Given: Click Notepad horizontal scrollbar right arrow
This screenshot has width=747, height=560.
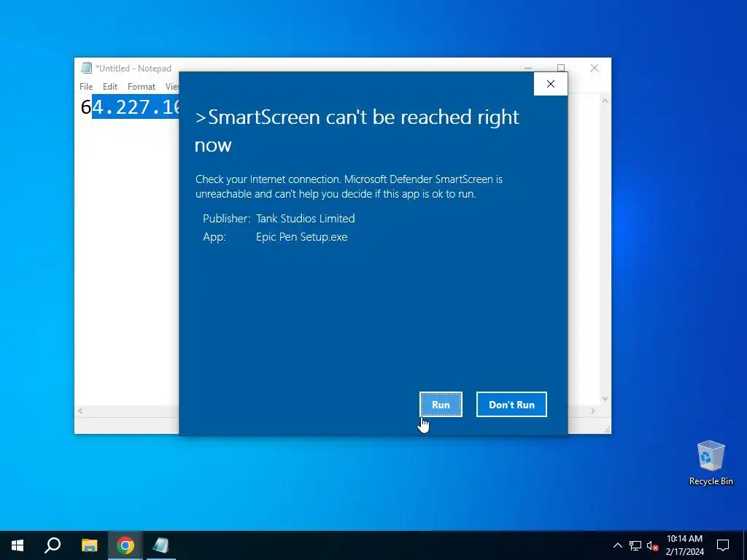Looking at the screenshot, I should click(x=592, y=411).
